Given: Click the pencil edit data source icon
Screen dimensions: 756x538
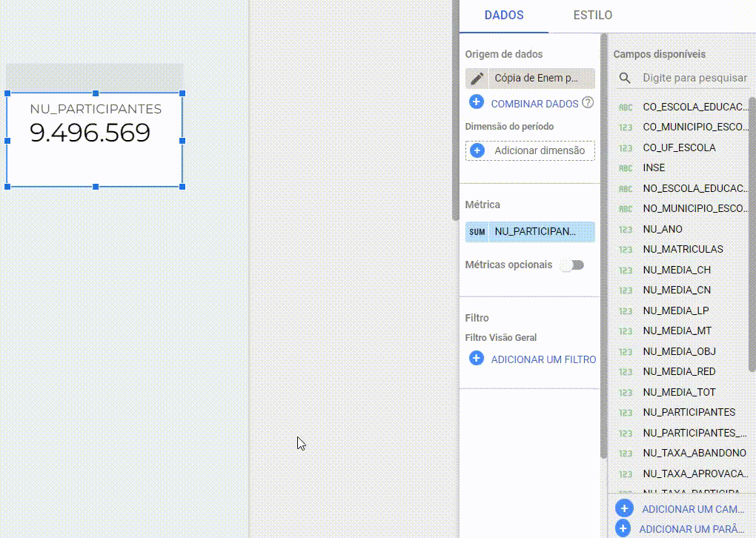Looking at the screenshot, I should coord(477,79).
